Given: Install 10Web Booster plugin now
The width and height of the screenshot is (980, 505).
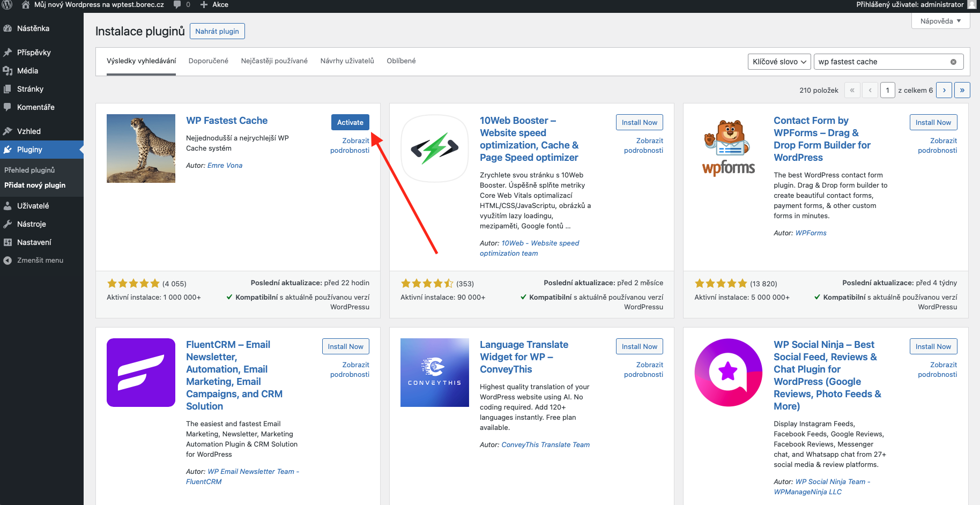Looking at the screenshot, I should (x=640, y=122).
